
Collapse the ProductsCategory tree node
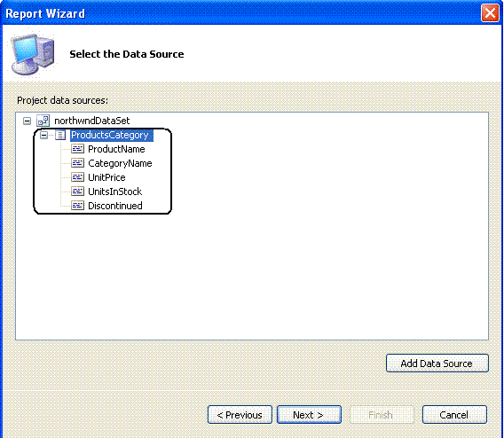coord(44,135)
